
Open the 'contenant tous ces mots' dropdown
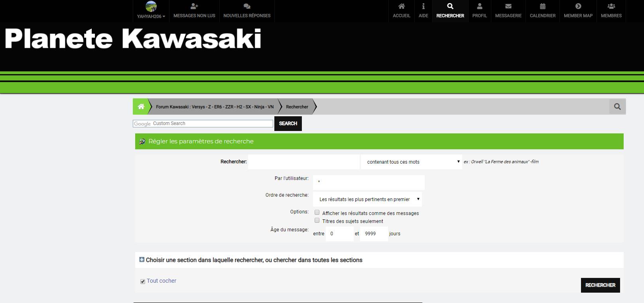[412, 162]
